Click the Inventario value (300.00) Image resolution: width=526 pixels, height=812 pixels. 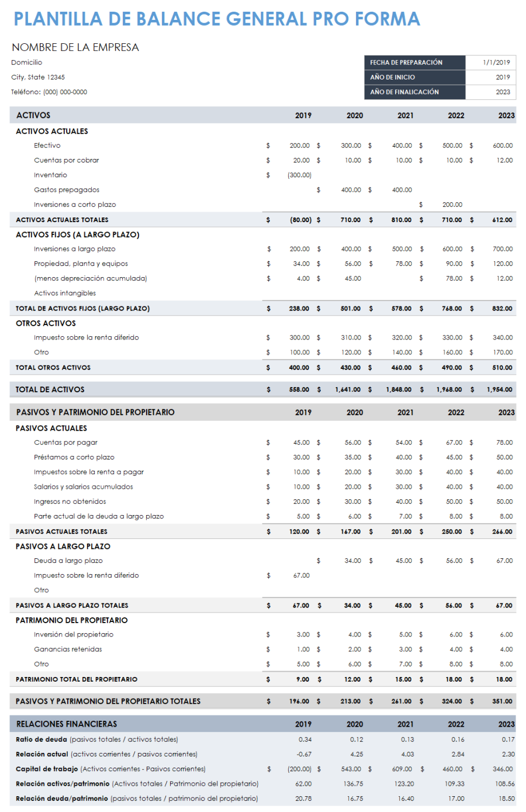[299, 174]
